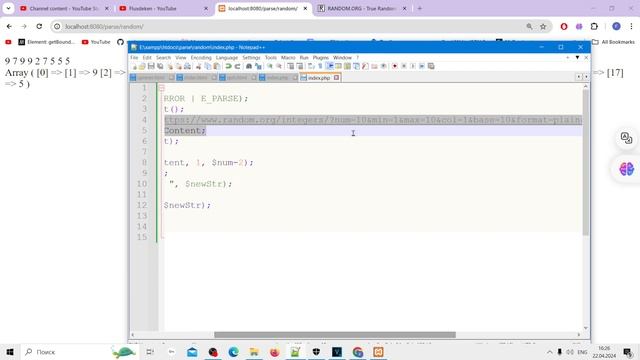640x360 pixels.
Task: Toggle file Monitoring eye icon
Action: 383,66
